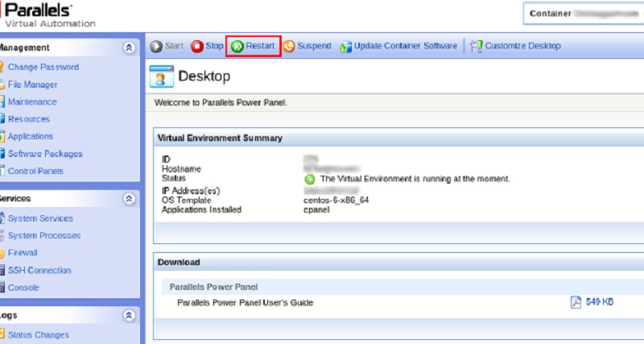Click the Start toolbar label
This screenshot has height=344, width=644.
174,46
